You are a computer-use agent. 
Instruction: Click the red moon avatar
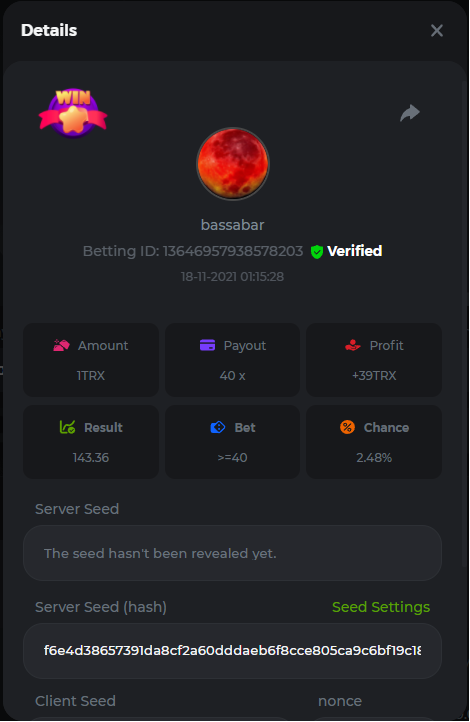(233, 164)
